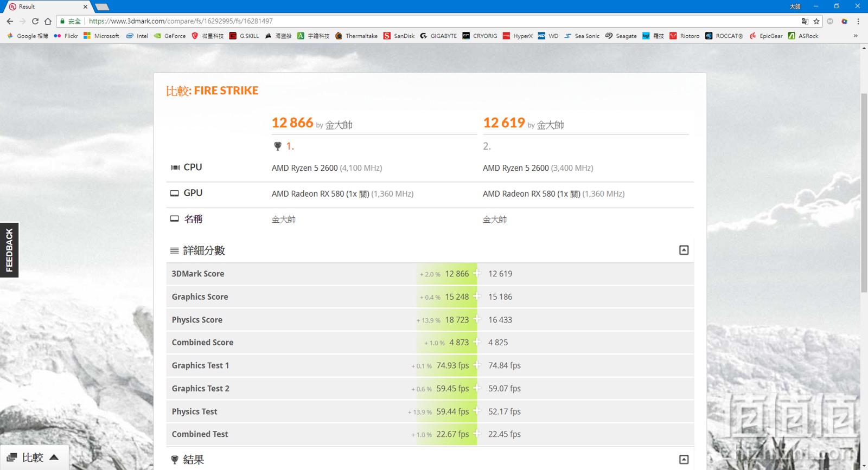Image resolution: width=868 pixels, height=470 pixels.
Task: Open user 金大帥 beside the 12 619 score
Action: (x=550, y=125)
